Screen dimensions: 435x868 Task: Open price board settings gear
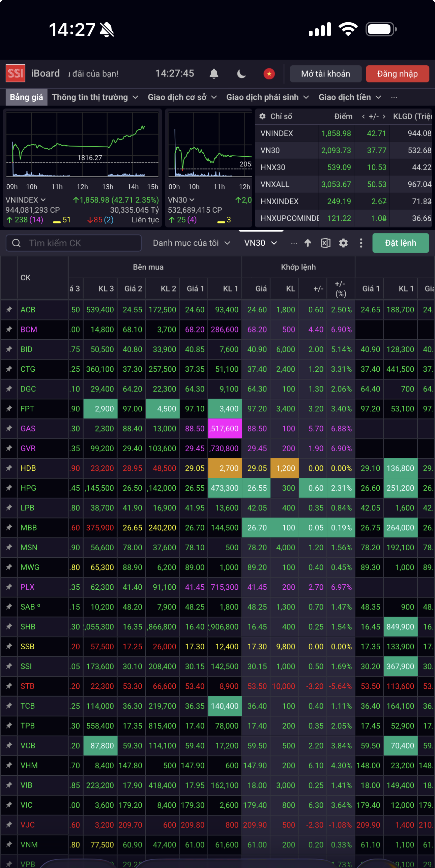pos(343,243)
